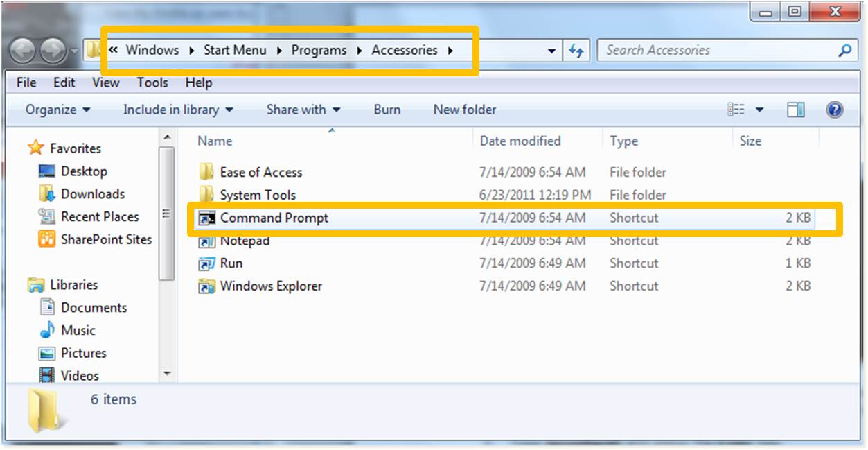Open the Include in library dropdown
Screen dimensions: 868x450
click(177, 110)
